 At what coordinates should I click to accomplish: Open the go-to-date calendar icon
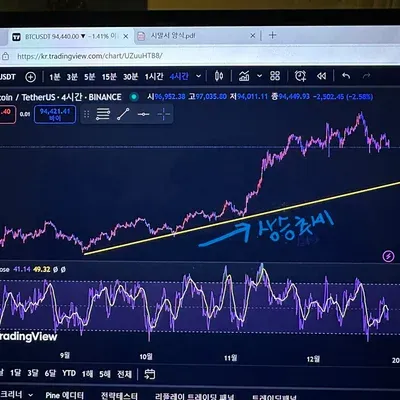[x=150, y=374]
